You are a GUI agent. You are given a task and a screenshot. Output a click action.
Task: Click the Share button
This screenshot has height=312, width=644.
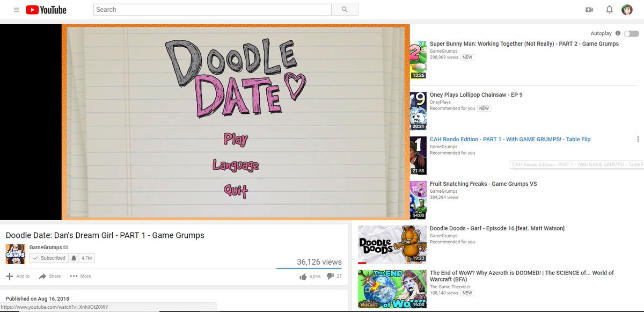click(x=49, y=276)
